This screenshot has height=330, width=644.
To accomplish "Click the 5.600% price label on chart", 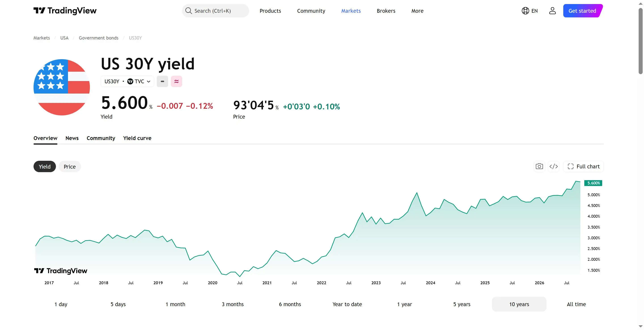I will (593, 183).
